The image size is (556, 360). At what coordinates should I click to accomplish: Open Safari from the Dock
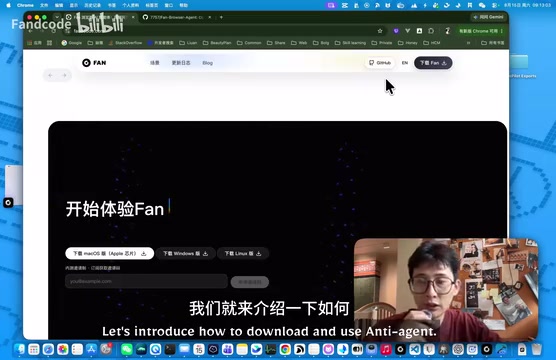pyautogui.click(x=48, y=349)
